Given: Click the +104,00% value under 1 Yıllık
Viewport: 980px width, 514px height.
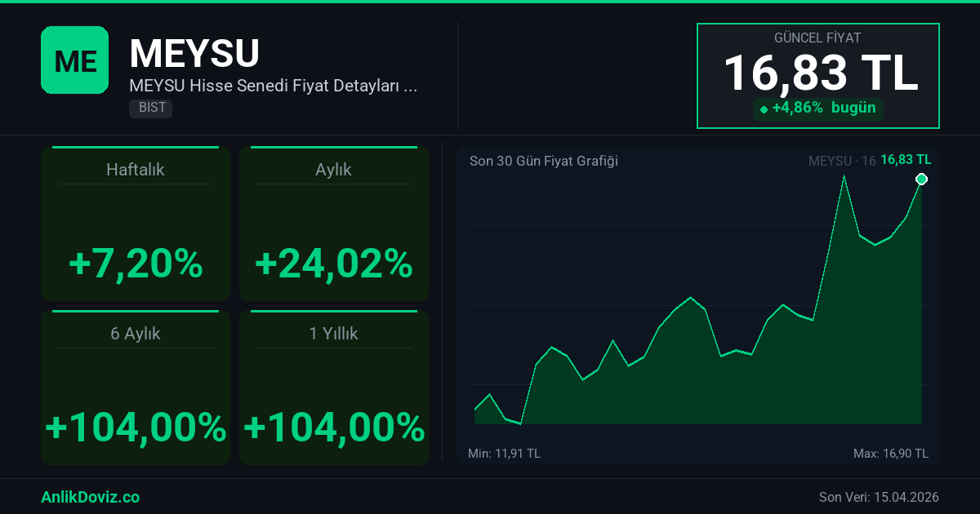Looking at the screenshot, I should coord(334,427).
